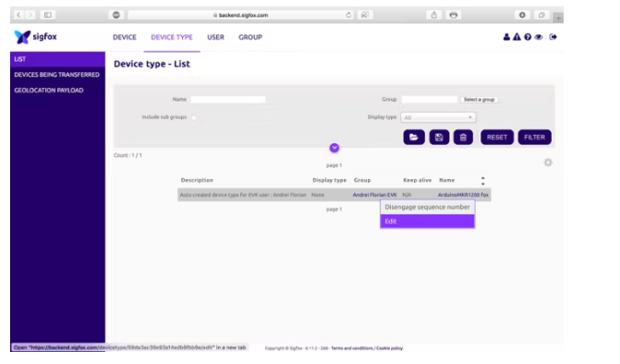The height and width of the screenshot is (364, 620).
Task: Click the Display type column header
Action: [x=329, y=180]
